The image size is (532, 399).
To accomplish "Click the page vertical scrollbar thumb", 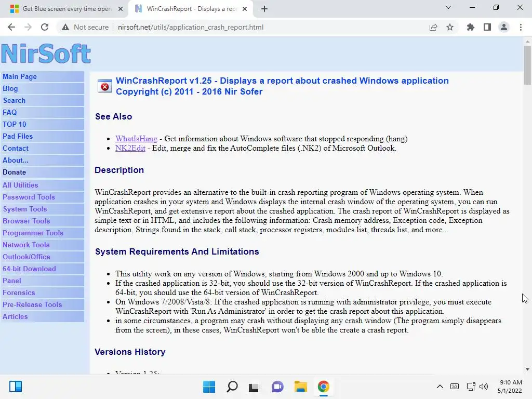I will click(x=527, y=65).
